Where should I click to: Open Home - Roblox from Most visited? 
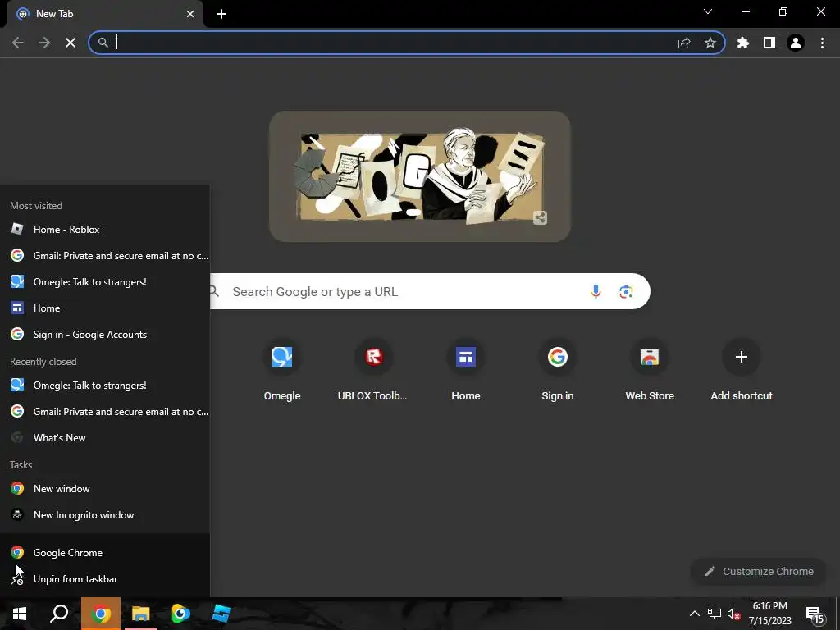coord(105,230)
